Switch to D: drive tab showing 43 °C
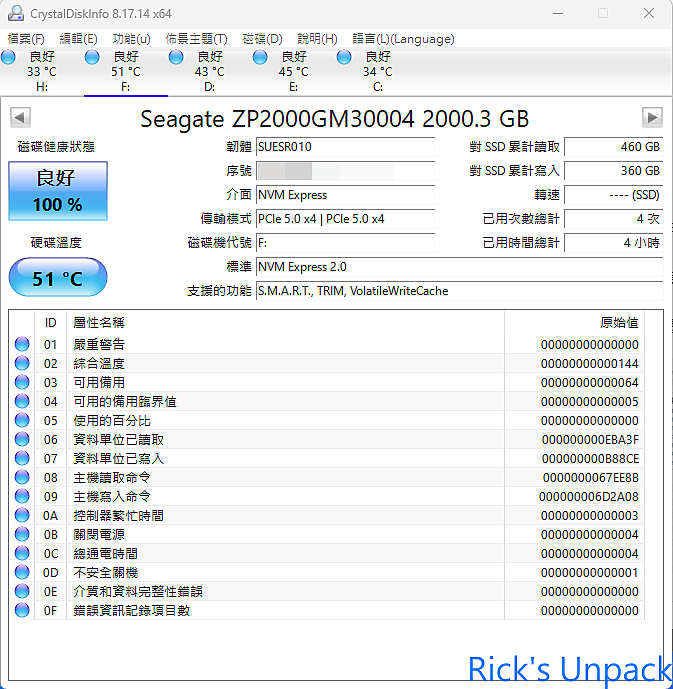673x689 pixels. 210,72
